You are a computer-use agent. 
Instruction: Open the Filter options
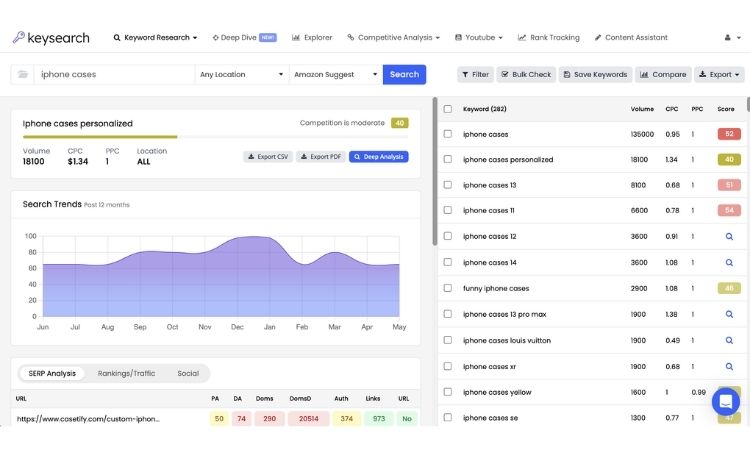(475, 75)
